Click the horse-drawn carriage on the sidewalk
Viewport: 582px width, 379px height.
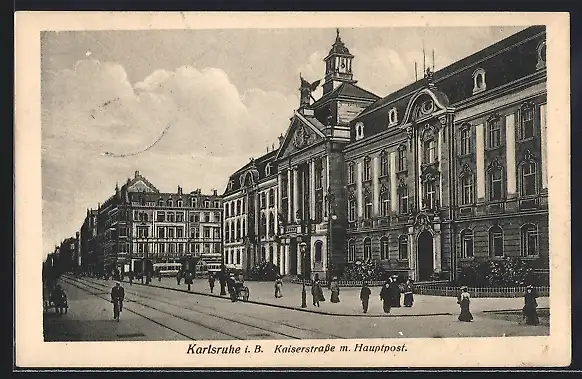pos(238,288)
